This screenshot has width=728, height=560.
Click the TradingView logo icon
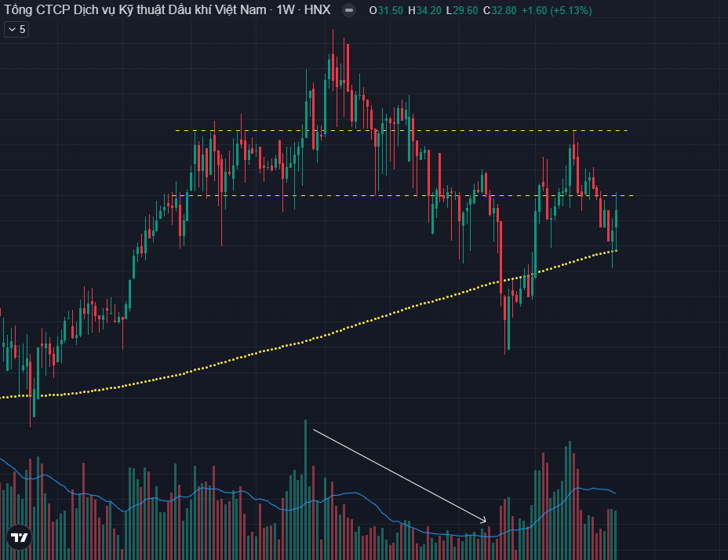[20, 537]
